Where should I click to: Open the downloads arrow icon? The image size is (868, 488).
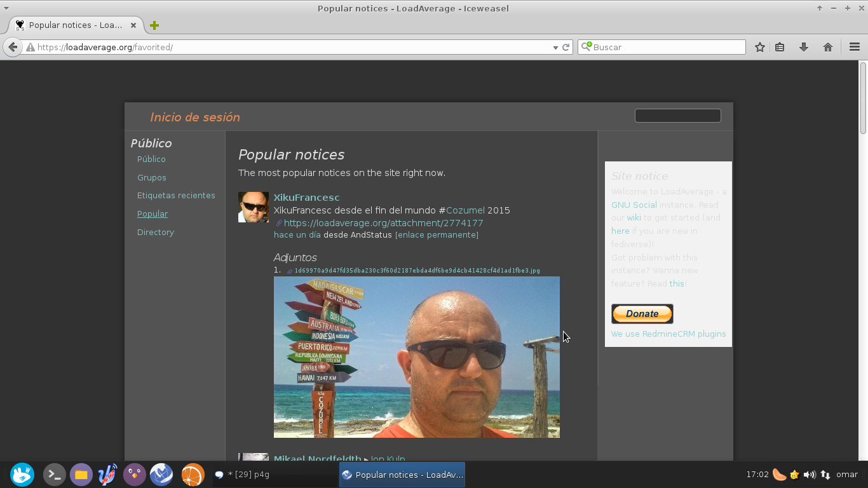[804, 47]
